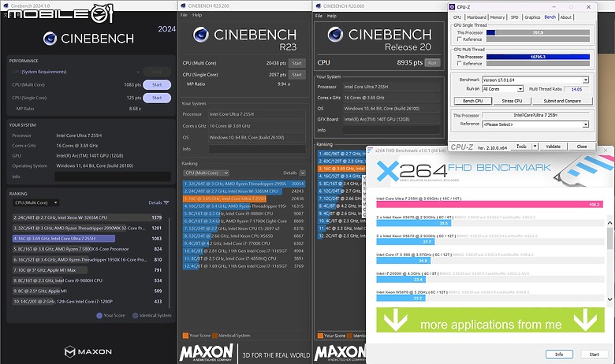Click the pink Core Ultra 7 255H x264 result bar
Screen dimensions: 615x364
tap(490, 204)
